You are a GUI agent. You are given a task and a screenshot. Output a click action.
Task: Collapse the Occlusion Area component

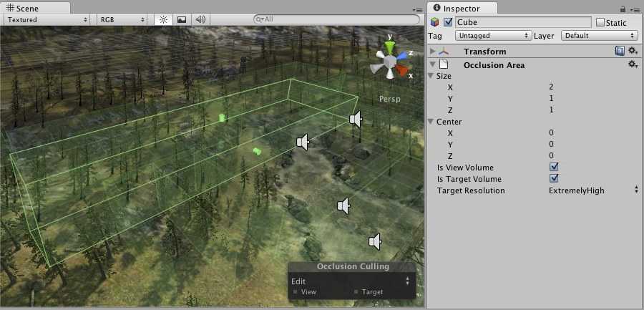[432, 64]
